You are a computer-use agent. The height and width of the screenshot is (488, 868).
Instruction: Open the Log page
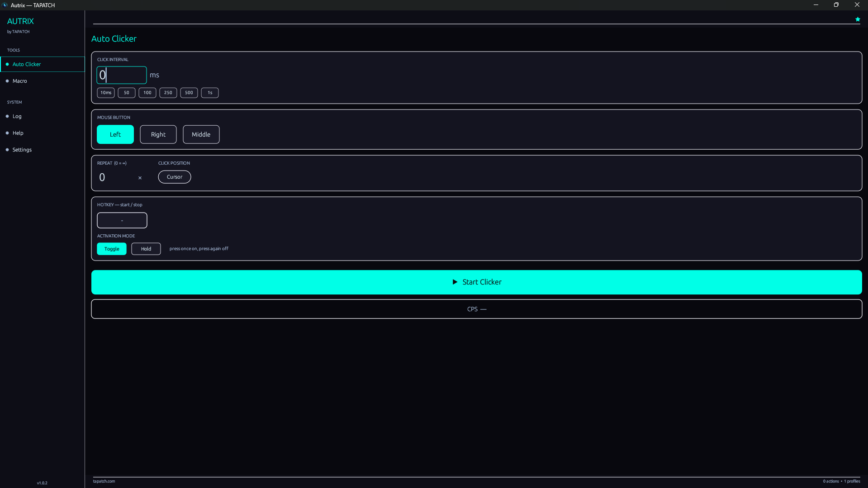coord(43,116)
